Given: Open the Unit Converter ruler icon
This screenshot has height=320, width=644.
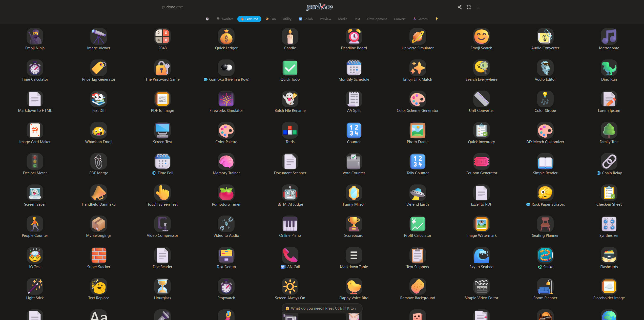Looking at the screenshot, I should (x=481, y=99).
